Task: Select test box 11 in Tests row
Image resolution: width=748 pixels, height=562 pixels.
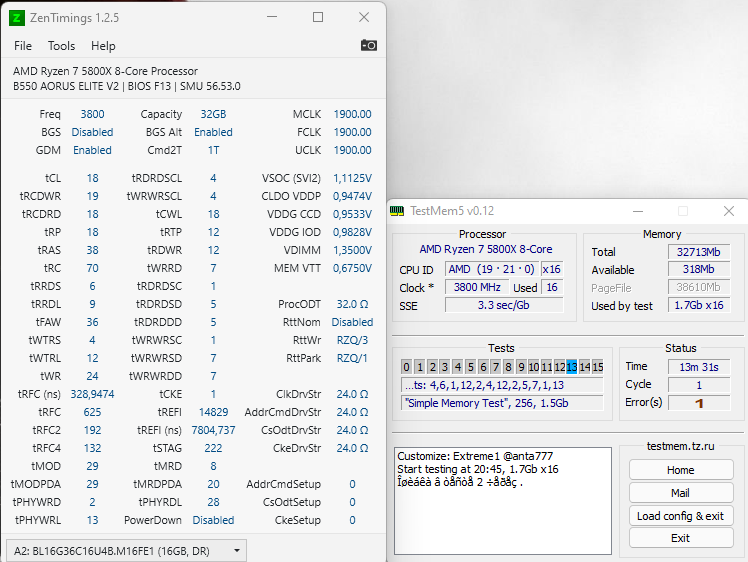Action: click(x=547, y=366)
